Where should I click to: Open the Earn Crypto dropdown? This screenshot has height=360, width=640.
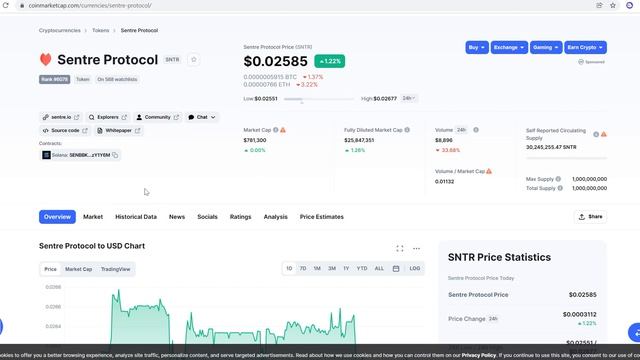coord(585,47)
